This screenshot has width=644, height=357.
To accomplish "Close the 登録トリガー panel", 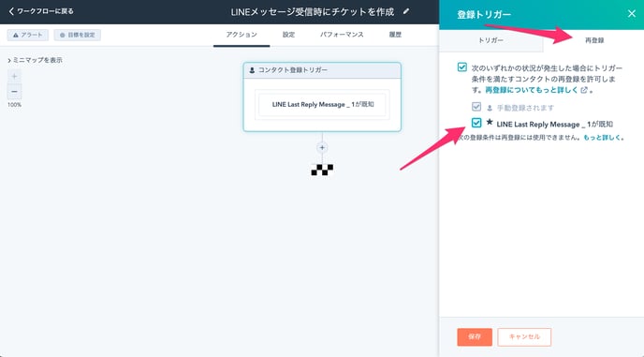I will [x=632, y=14].
